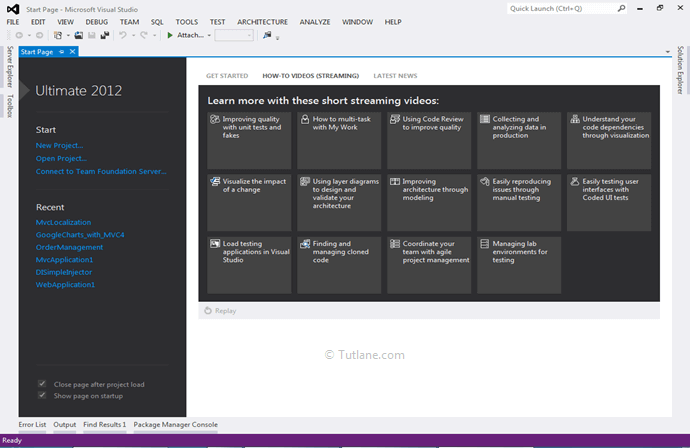
Task: Click icon on Visualize the impact tile
Action: tap(215, 182)
